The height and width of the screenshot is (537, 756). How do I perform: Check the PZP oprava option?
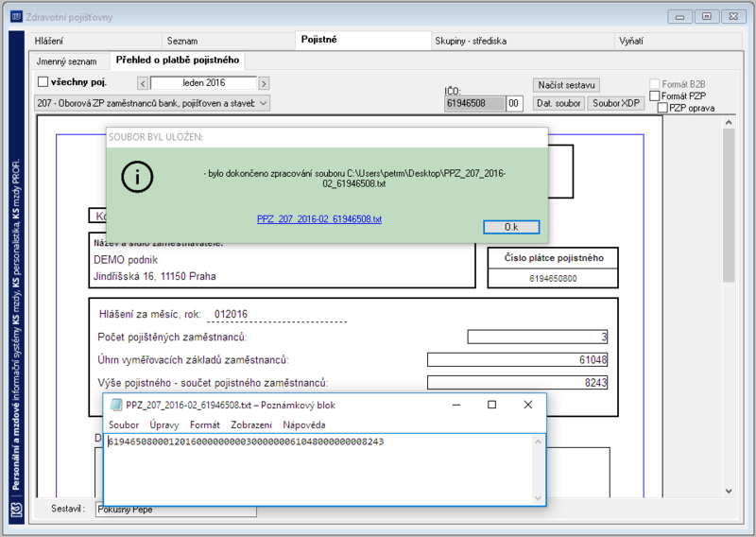(663, 108)
